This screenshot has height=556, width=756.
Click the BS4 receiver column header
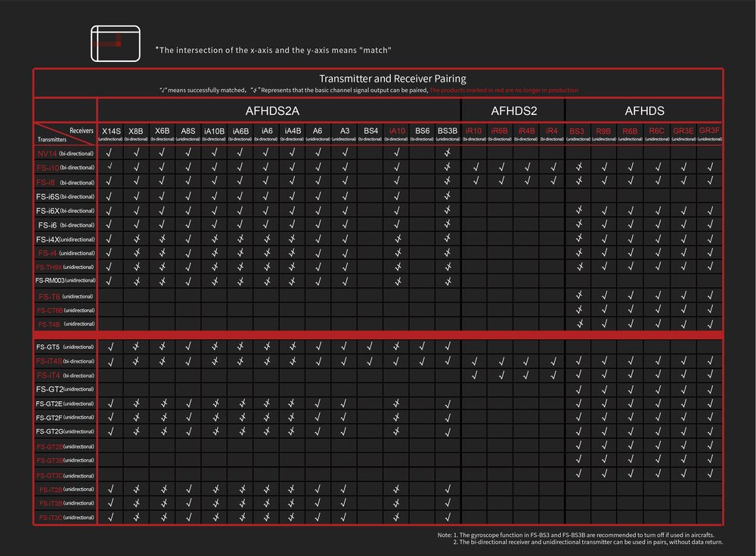tap(370, 134)
